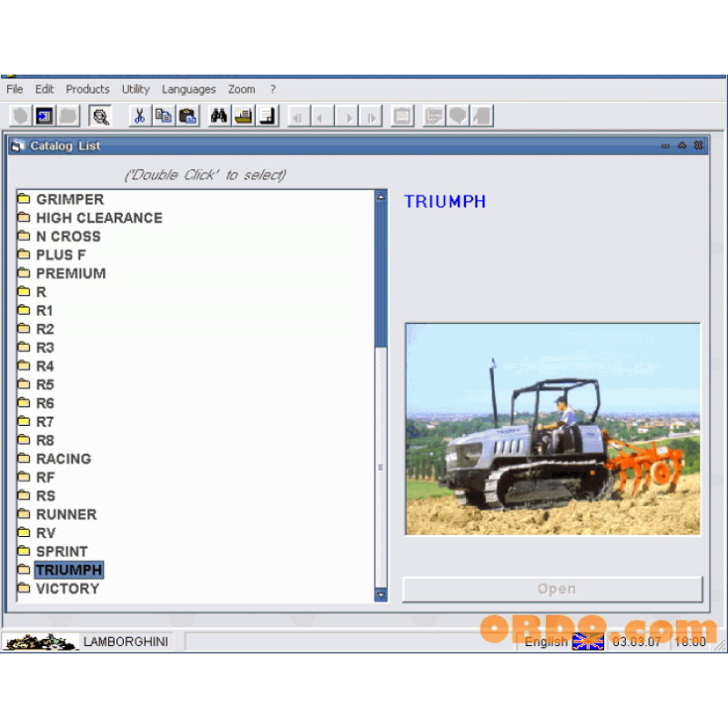728x728 pixels.
Task: Select the RACING catalog folder
Action: [55, 459]
